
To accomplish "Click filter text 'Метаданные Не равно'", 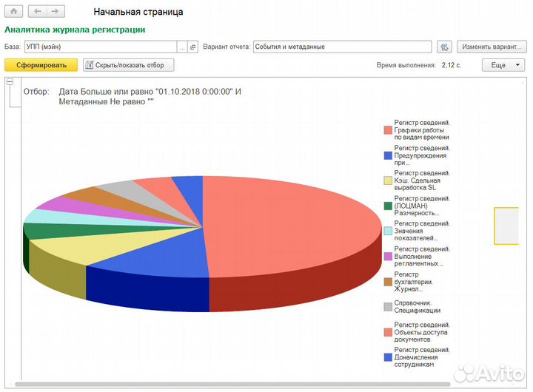I will click(x=102, y=101).
